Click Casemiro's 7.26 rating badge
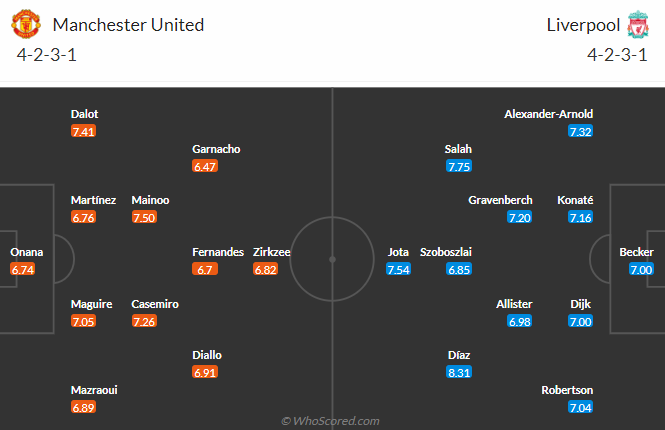 (x=145, y=321)
